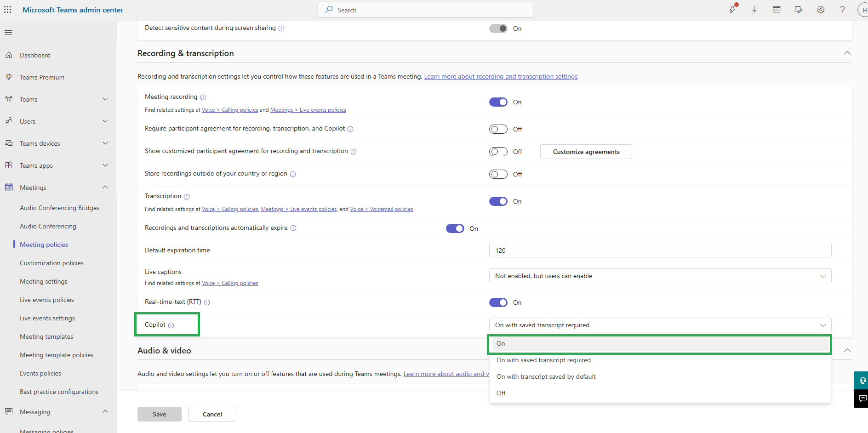Open Best practice configurations in sidebar
This screenshot has height=433, width=868.
point(59,392)
